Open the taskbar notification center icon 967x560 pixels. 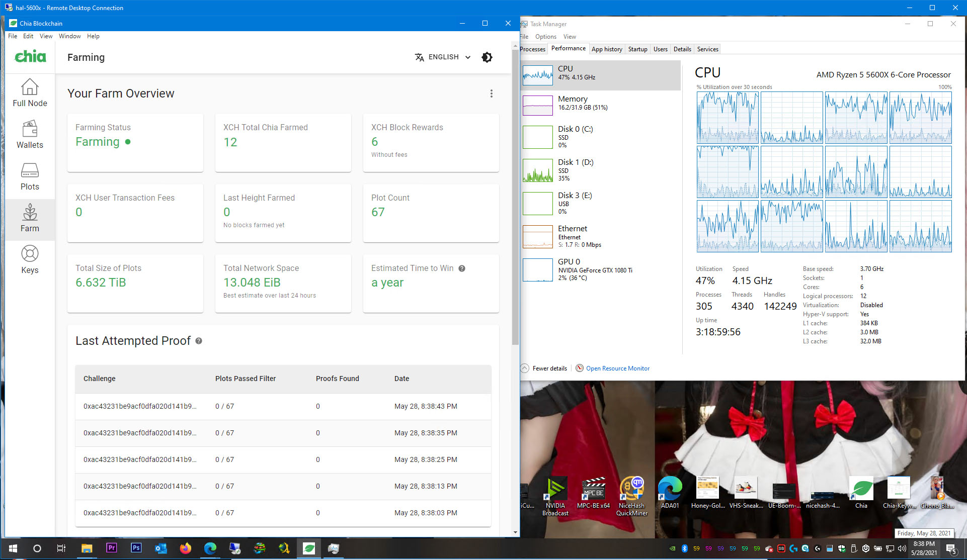point(950,548)
